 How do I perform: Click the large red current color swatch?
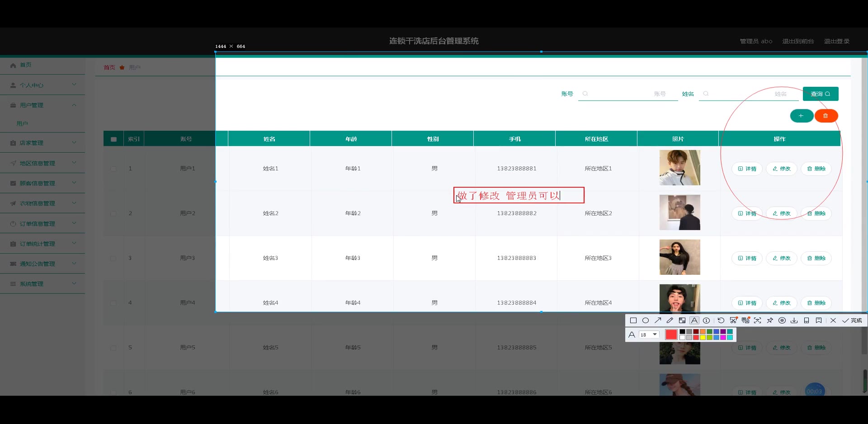coord(671,334)
